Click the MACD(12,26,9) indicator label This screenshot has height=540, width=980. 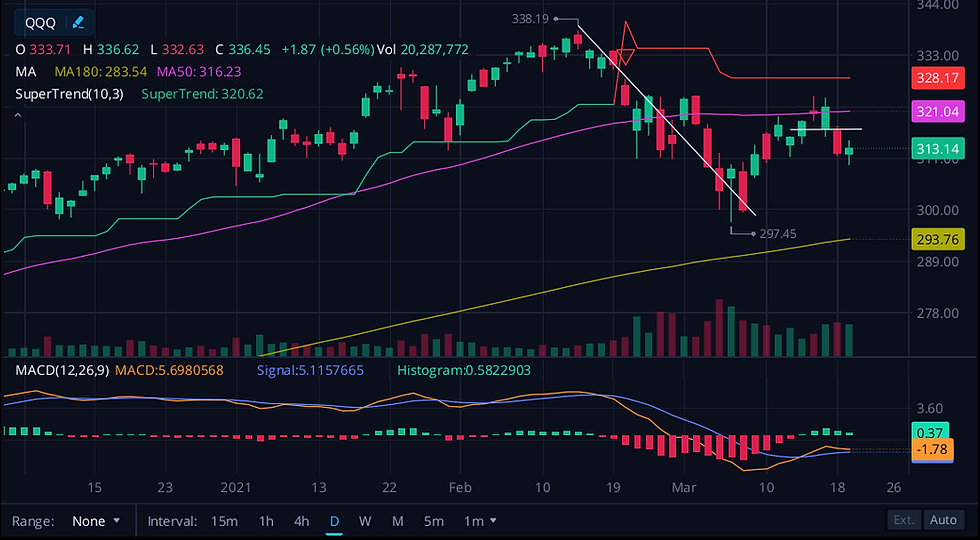[61, 371]
